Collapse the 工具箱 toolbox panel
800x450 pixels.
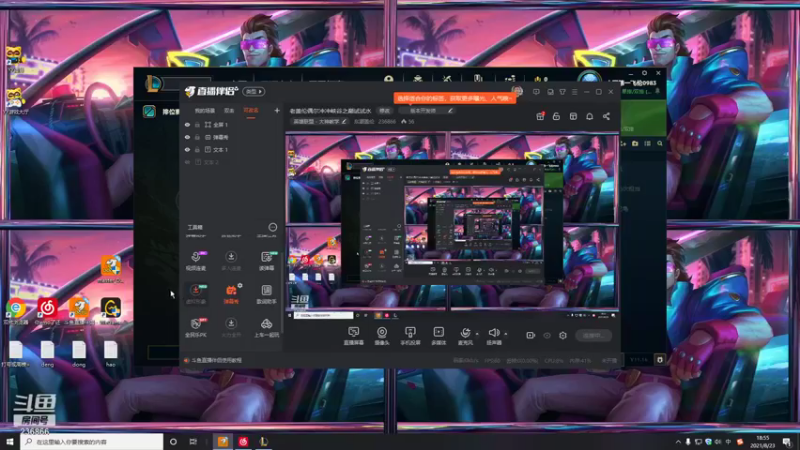(x=272, y=227)
